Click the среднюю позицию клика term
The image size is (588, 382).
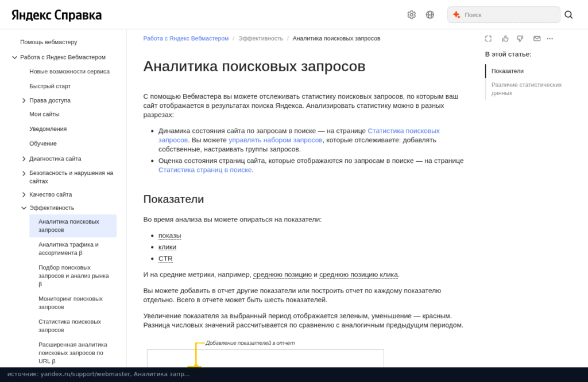[x=358, y=275]
